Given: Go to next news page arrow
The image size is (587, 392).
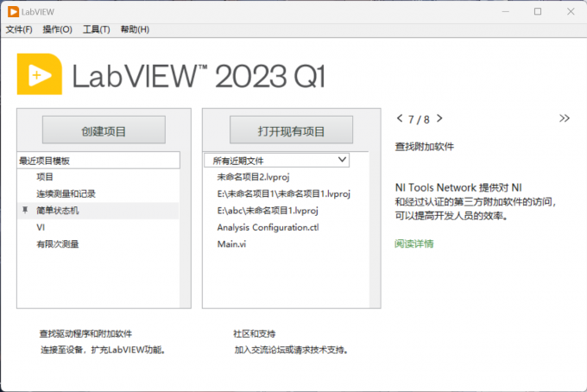Looking at the screenshot, I should pos(439,118).
